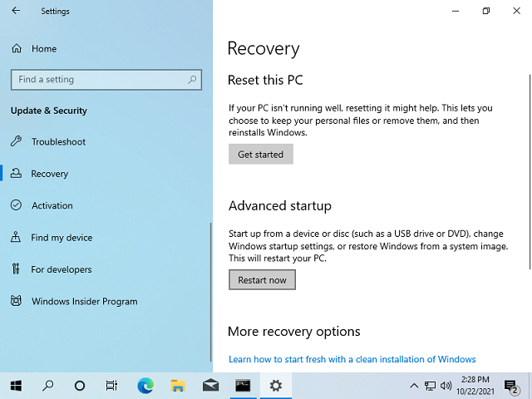Screen dimensions: 532x399
Task: Launch Microsoft Edge from taskbar
Action: [x=145, y=386]
